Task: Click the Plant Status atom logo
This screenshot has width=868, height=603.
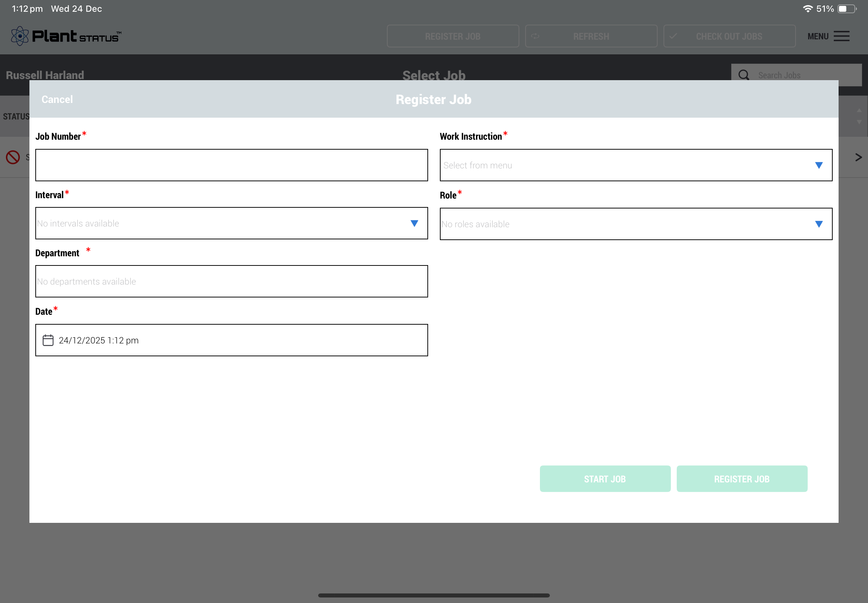Action: point(20,36)
